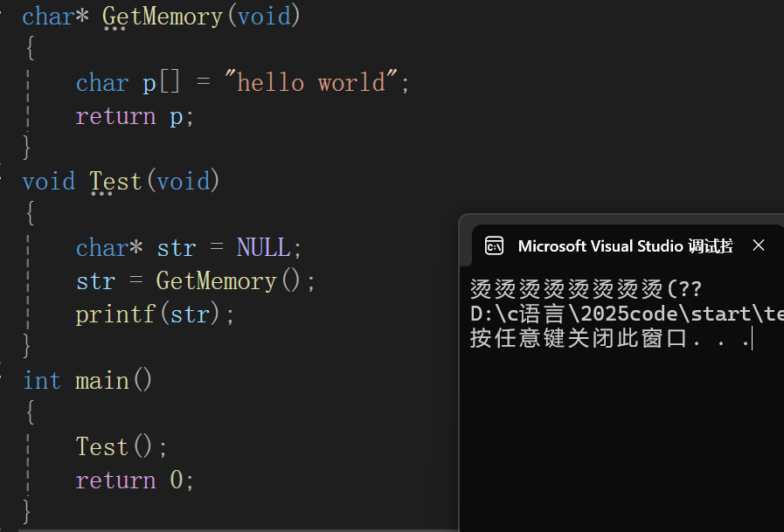Screen dimensions: 784x532
Task: Click the main function name
Action: 102,381
